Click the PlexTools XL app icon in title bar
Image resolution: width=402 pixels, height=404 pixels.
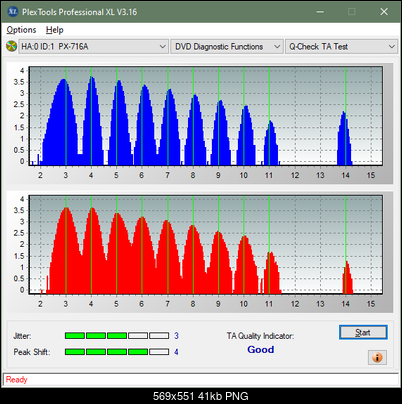click(12, 12)
